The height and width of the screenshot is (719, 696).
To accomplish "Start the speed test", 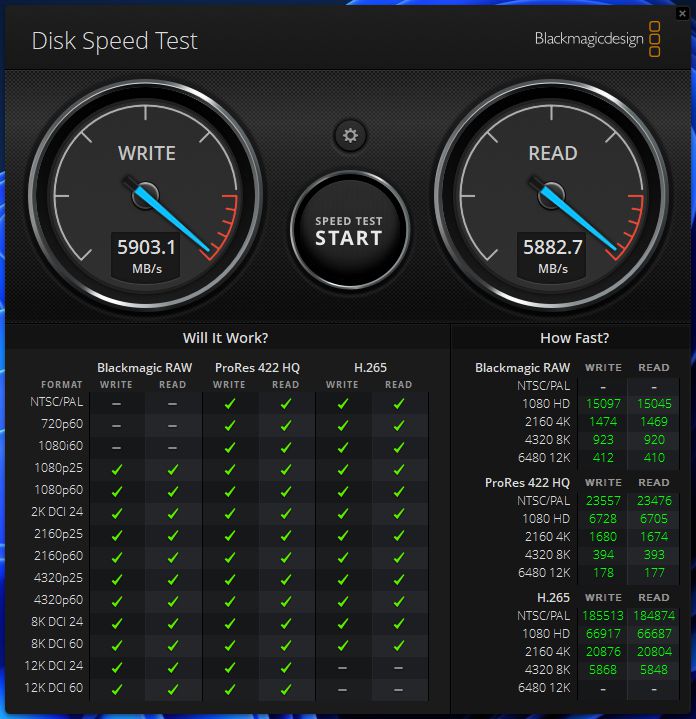I will tap(349, 231).
